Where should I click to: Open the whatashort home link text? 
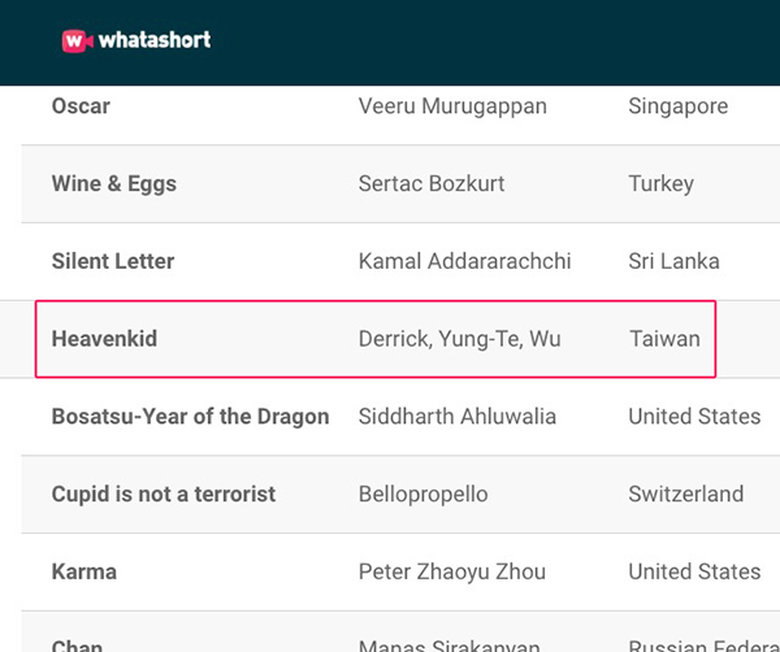point(154,41)
